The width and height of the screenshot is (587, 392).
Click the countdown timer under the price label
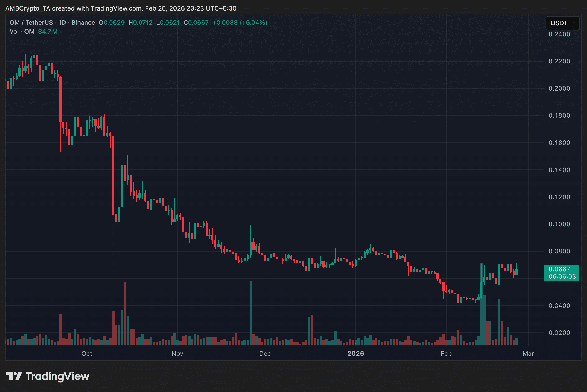click(x=561, y=276)
